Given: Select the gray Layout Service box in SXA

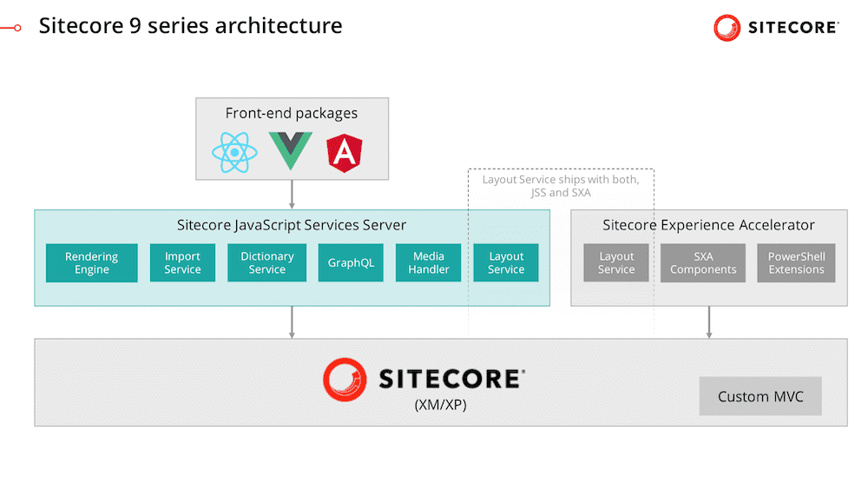Looking at the screenshot, I should (x=616, y=262).
